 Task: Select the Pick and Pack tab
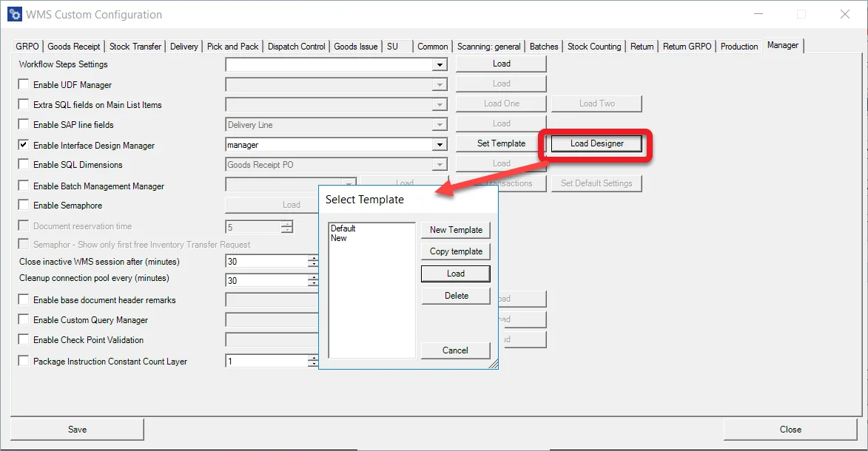(x=232, y=46)
